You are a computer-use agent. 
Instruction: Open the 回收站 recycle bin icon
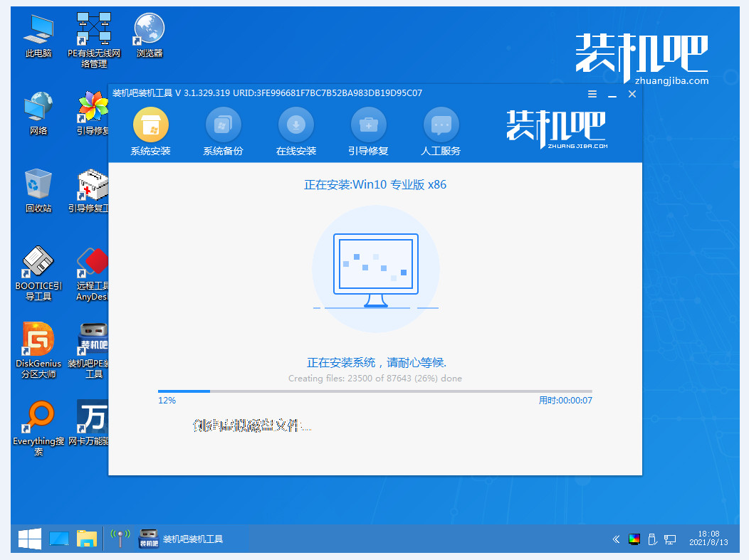click(x=38, y=185)
